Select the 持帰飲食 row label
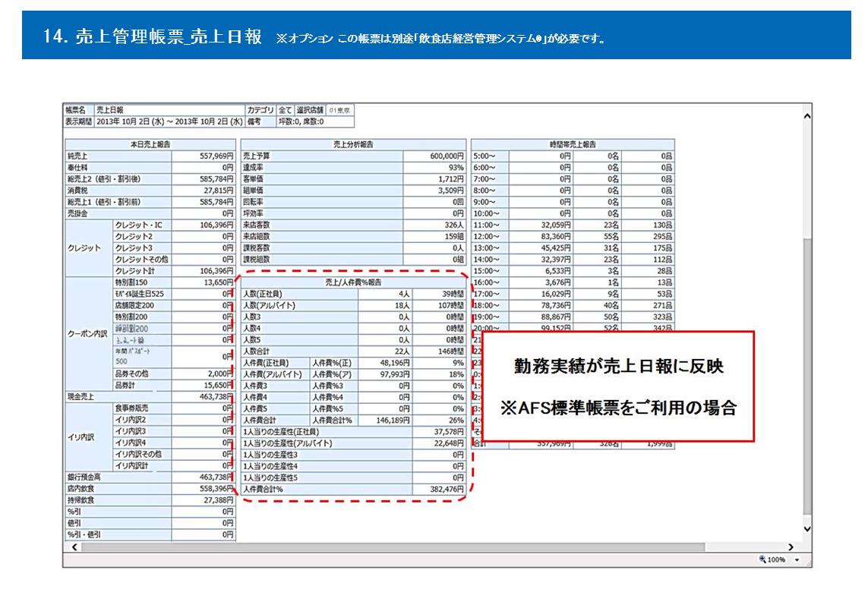This screenshot has width=868, height=602. 118,500
